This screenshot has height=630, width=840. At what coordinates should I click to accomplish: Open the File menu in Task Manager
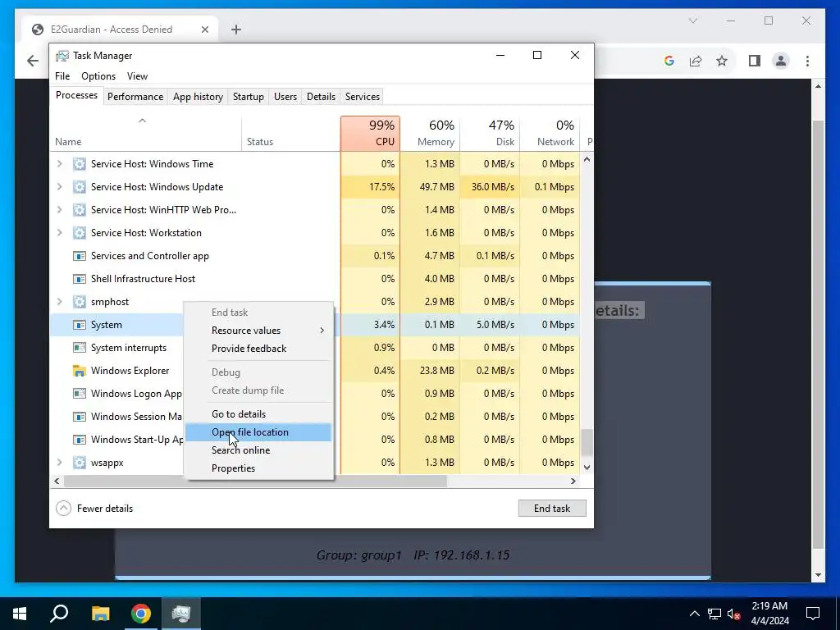(x=62, y=76)
